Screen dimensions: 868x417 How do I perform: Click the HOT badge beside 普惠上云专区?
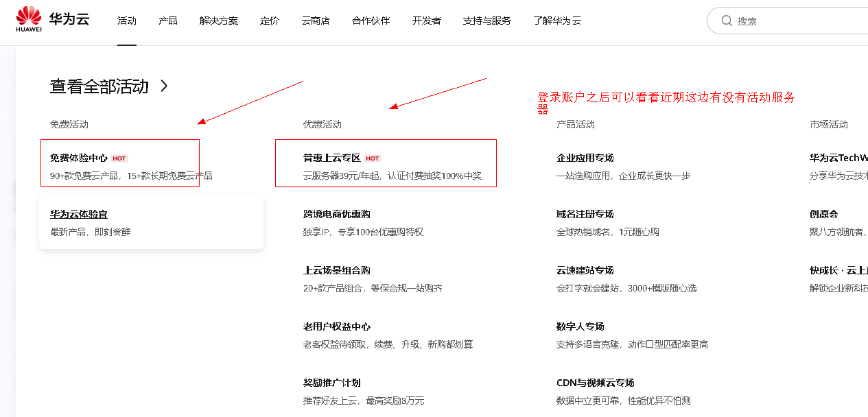pyautogui.click(x=373, y=158)
